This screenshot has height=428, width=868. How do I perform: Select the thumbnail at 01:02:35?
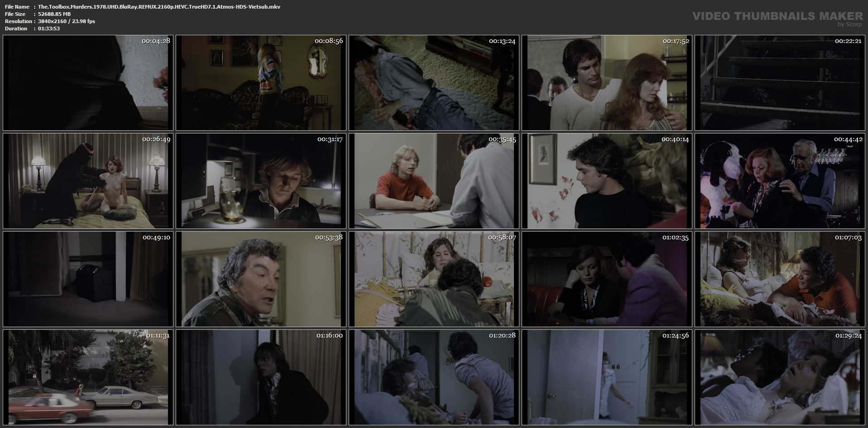click(x=607, y=279)
